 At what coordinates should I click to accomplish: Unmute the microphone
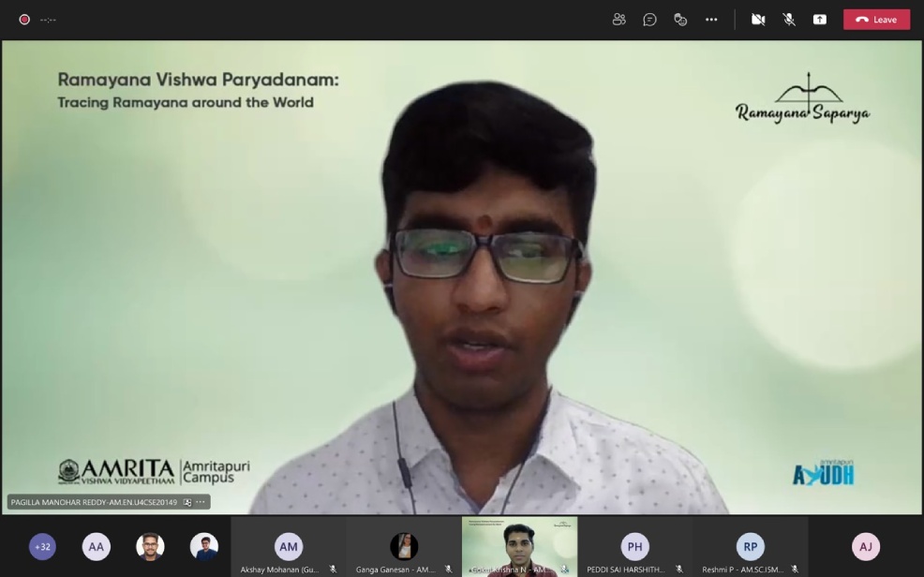(788, 20)
